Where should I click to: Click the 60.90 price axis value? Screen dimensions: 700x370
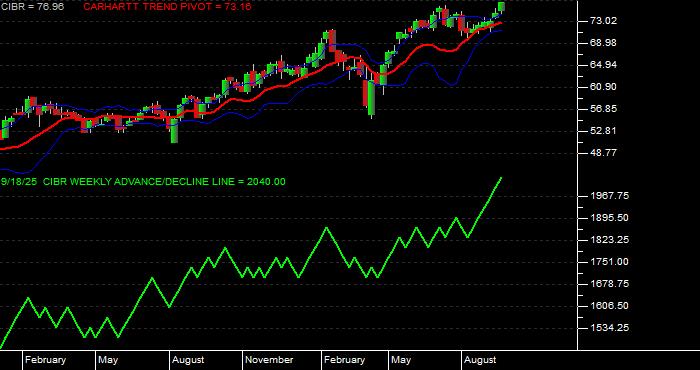pyautogui.click(x=603, y=87)
